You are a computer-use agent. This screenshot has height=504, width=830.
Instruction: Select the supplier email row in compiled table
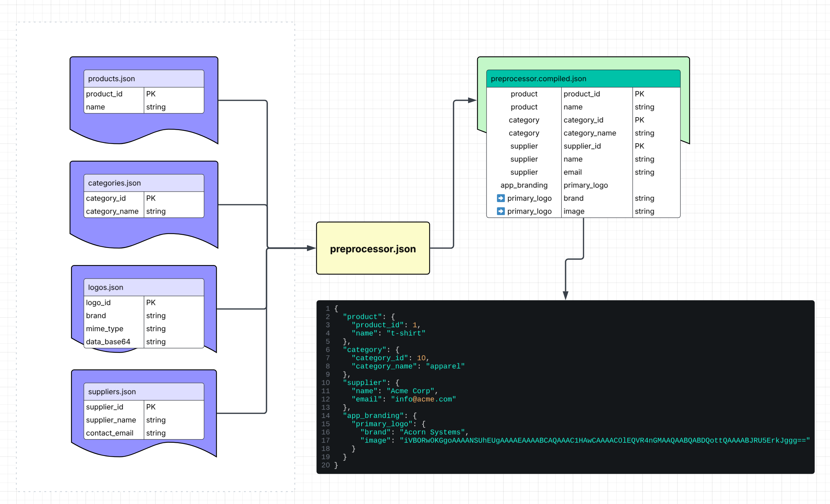coord(573,172)
